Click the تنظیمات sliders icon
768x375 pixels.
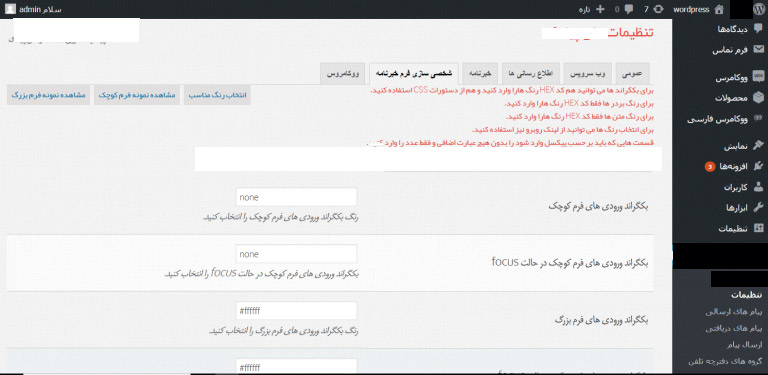point(759,228)
